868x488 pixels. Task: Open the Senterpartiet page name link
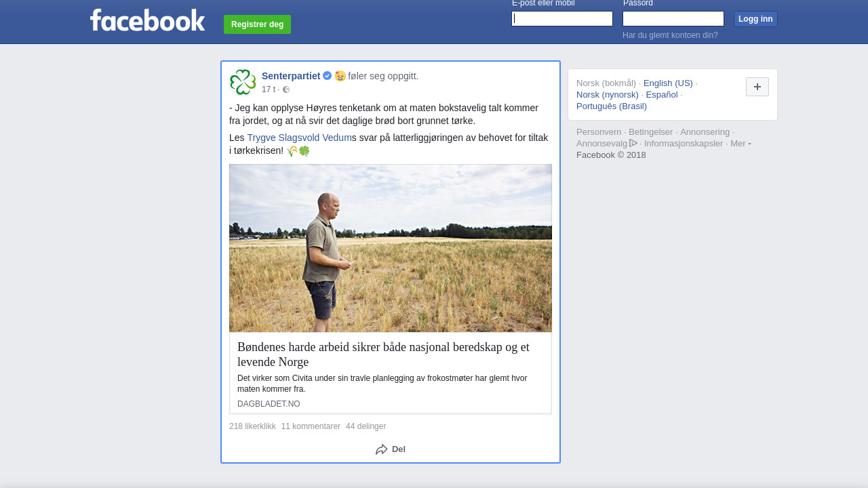[291, 76]
